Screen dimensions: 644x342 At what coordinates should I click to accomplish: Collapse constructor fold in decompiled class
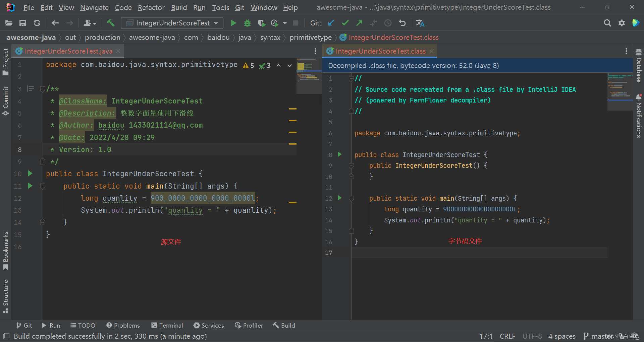click(351, 165)
